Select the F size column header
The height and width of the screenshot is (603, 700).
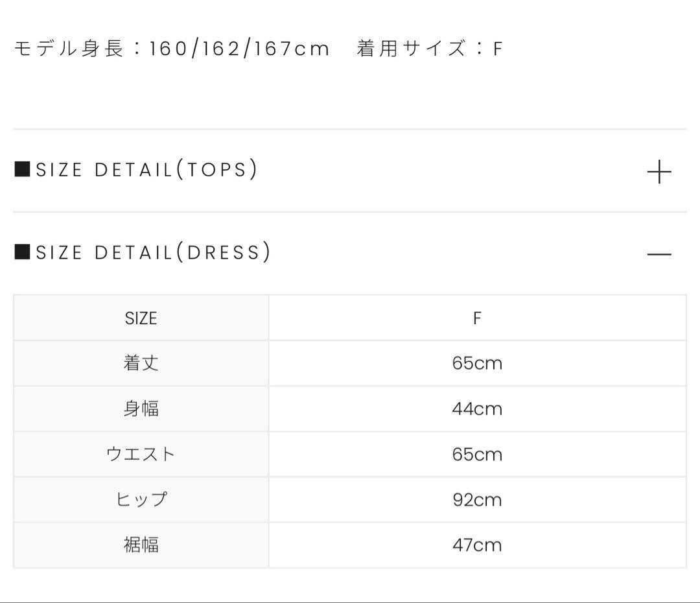(477, 318)
